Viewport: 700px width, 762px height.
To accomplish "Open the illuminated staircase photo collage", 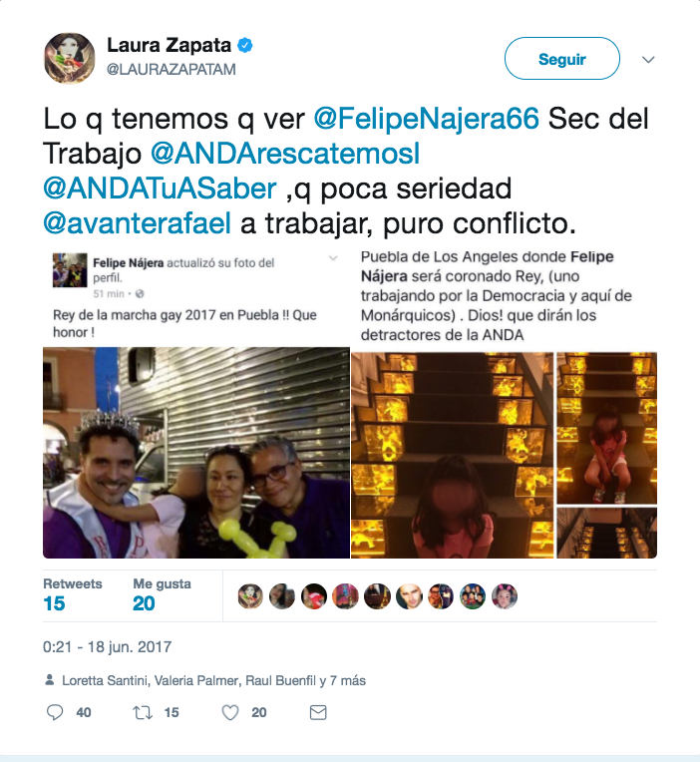I will pyautogui.click(x=504, y=455).
